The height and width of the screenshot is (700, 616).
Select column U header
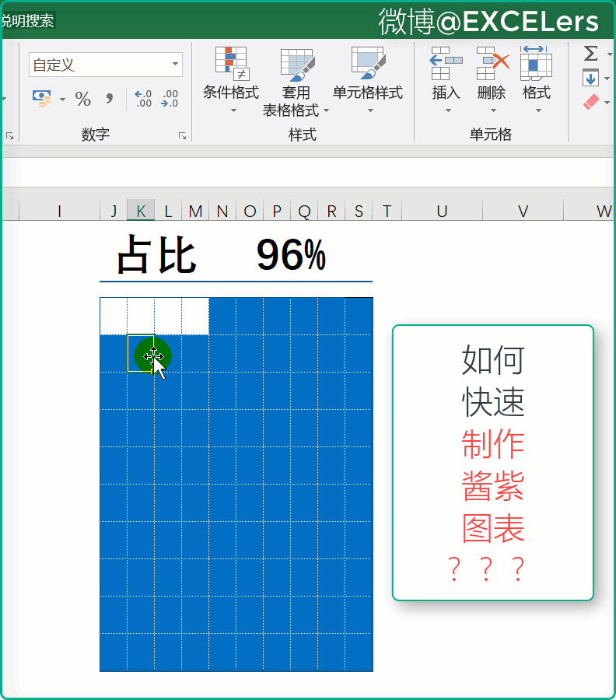442,211
